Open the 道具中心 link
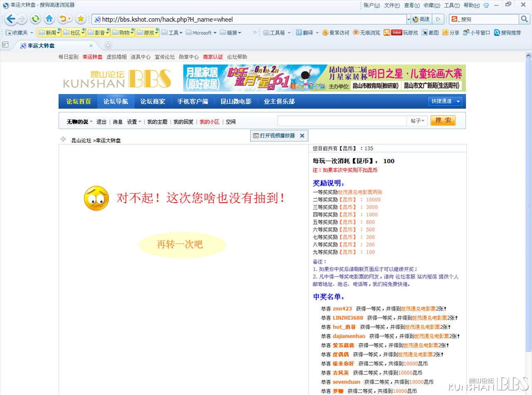 pos(141,57)
